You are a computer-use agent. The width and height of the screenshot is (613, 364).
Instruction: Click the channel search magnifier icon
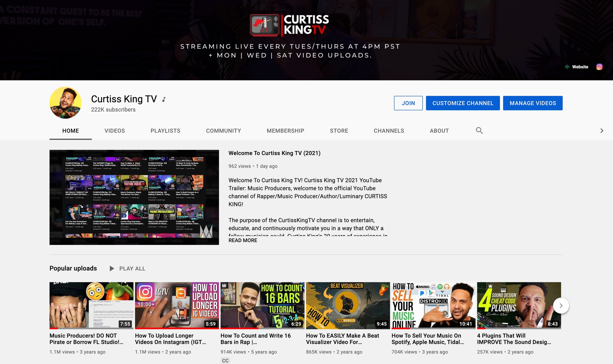tap(479, 131)
